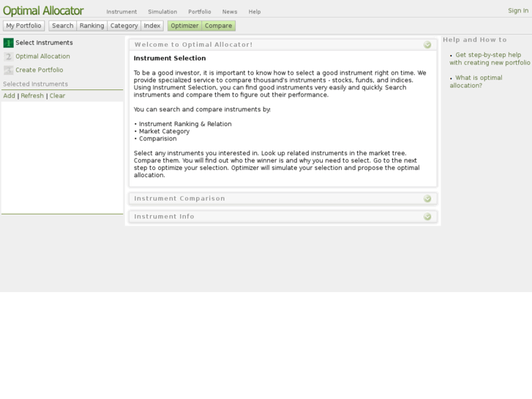Viewport: 532px width, 399px height.
Task: Click the 'Comparision' bullet
Action: 158,138
